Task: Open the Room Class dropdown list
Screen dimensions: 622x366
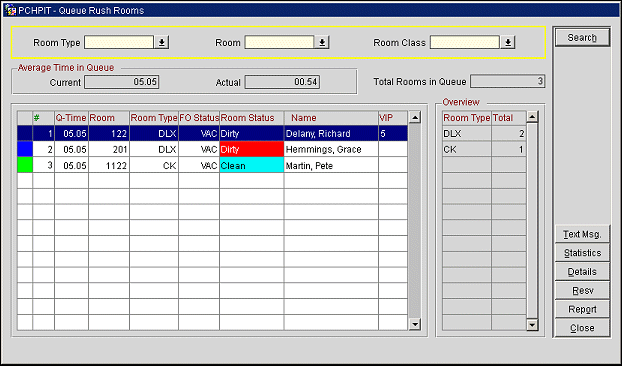Action: click(x=508, y=42)
